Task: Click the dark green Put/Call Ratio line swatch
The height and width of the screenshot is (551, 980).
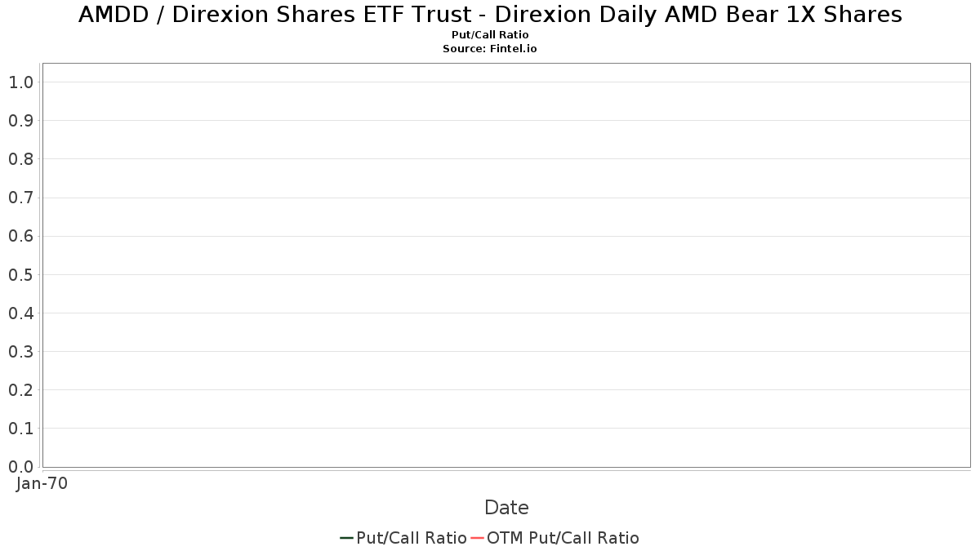Action: 346,538
